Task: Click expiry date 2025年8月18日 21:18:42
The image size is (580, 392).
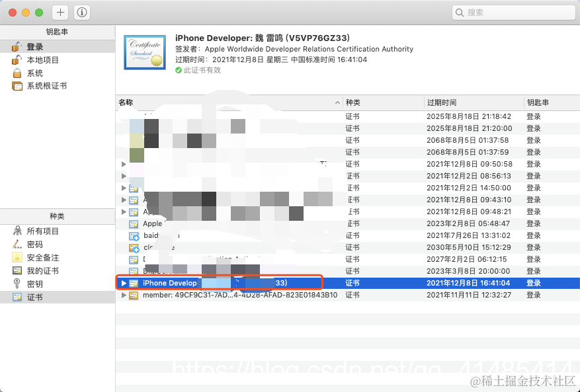Action: coord(469,116)
